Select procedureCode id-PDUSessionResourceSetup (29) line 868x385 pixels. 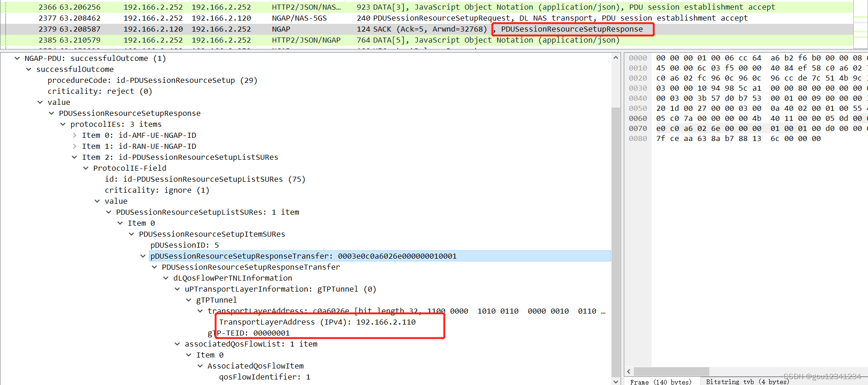click(x=153, y=80)
